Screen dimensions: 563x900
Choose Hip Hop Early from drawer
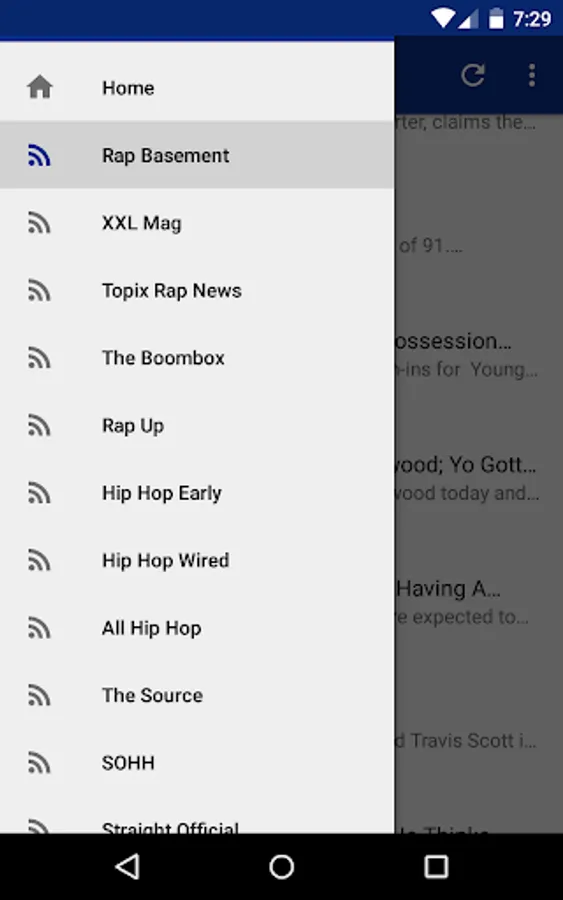point(197,493)
